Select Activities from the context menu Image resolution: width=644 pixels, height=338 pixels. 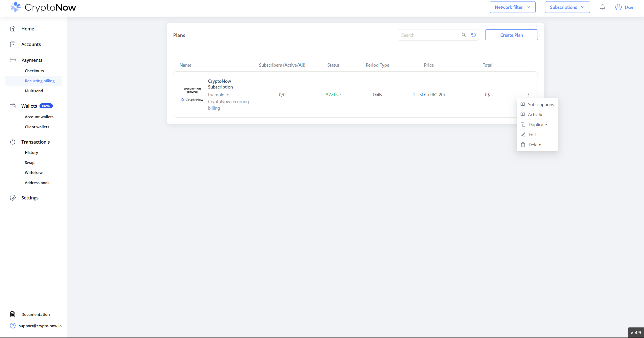point(537,114)
